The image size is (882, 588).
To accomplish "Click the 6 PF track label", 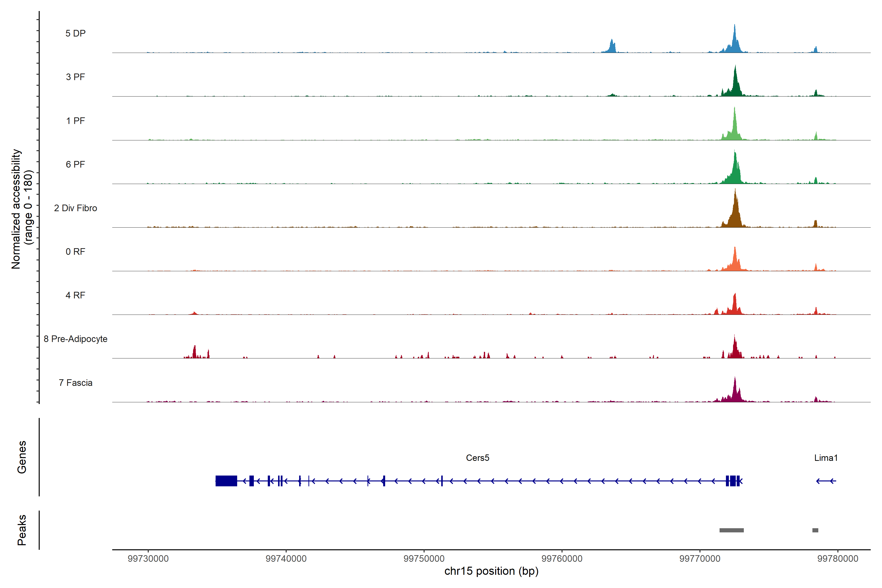I will click(x=75, y=164).
